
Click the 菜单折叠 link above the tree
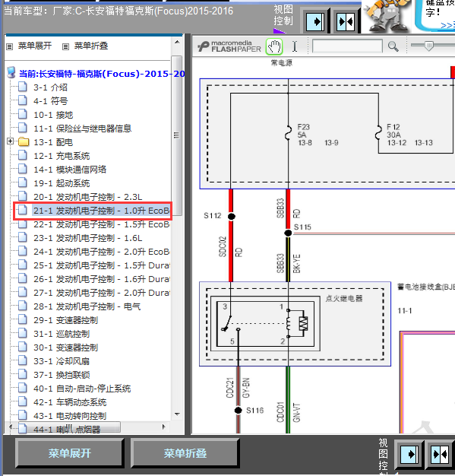pos(91,46)
